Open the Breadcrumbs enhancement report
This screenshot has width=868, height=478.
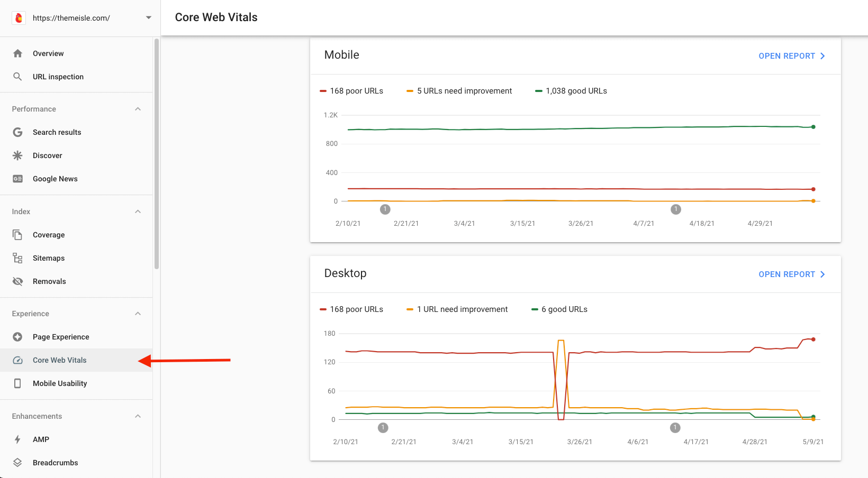click(55, 462)
